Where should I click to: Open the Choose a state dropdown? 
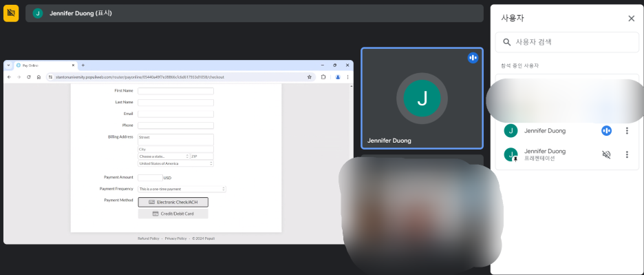click(164, 156)
